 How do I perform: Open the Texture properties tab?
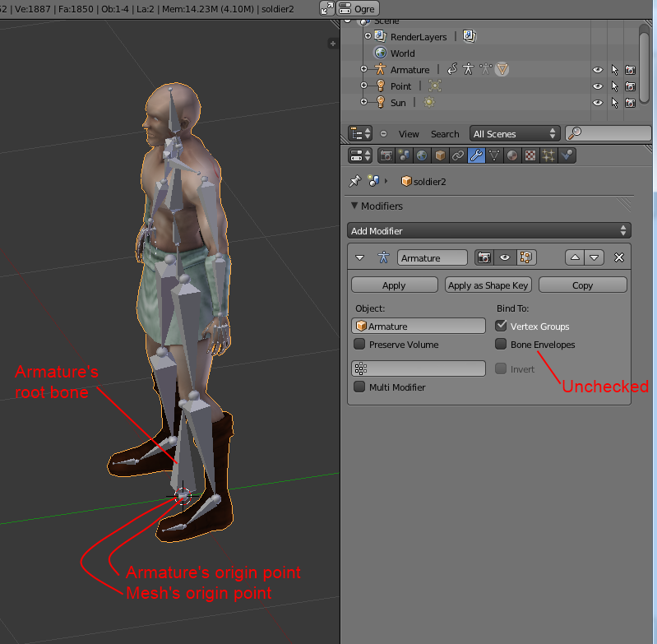[530, 155]
